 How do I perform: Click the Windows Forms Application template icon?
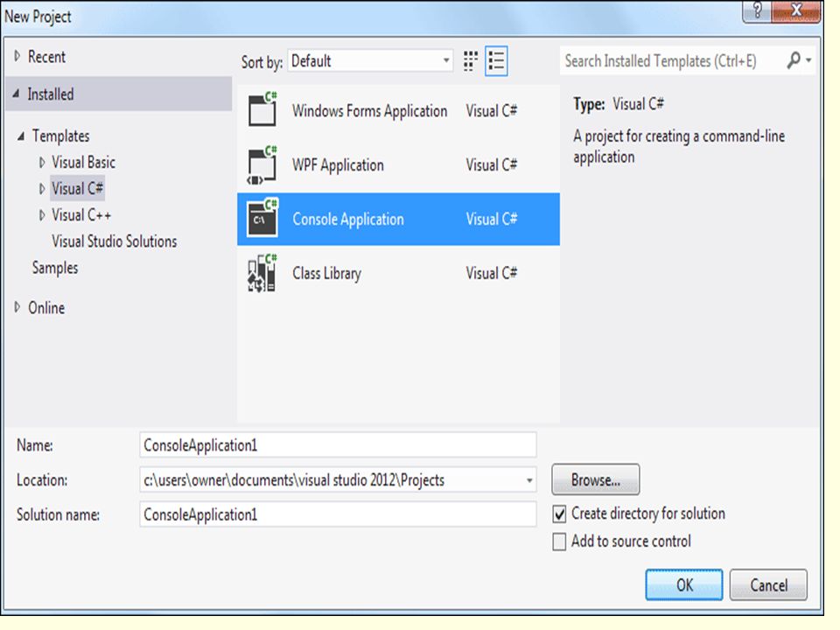262,109
